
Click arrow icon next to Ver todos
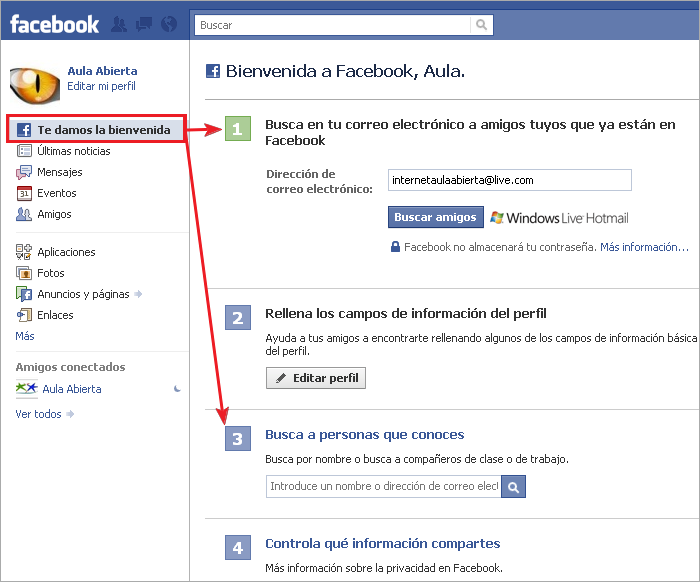tap(70, 414)
